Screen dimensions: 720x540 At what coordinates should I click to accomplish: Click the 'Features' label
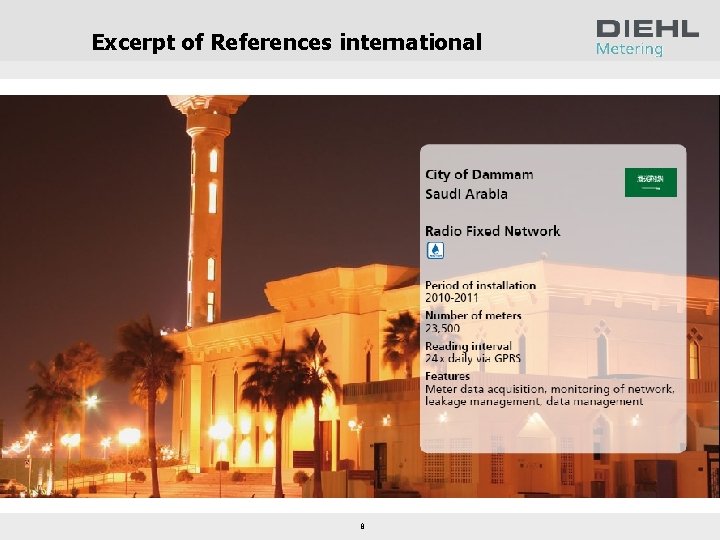point(447,376)
